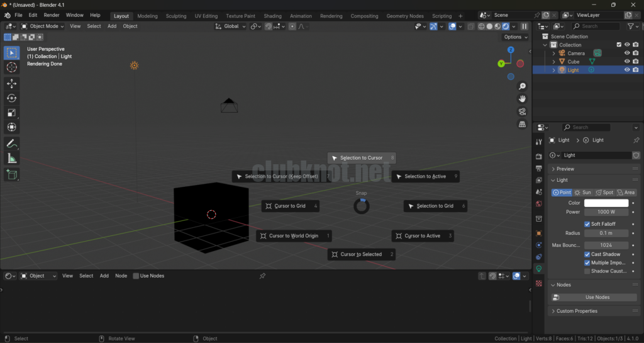
Task: Select the Move tool in toolbar
Action: [x=11, y=83]
